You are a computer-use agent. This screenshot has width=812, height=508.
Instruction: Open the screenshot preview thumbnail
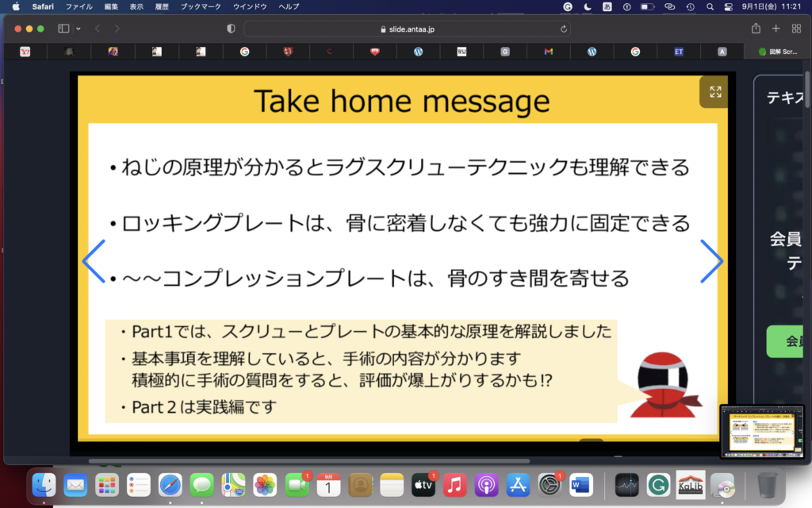click(763, 431)
